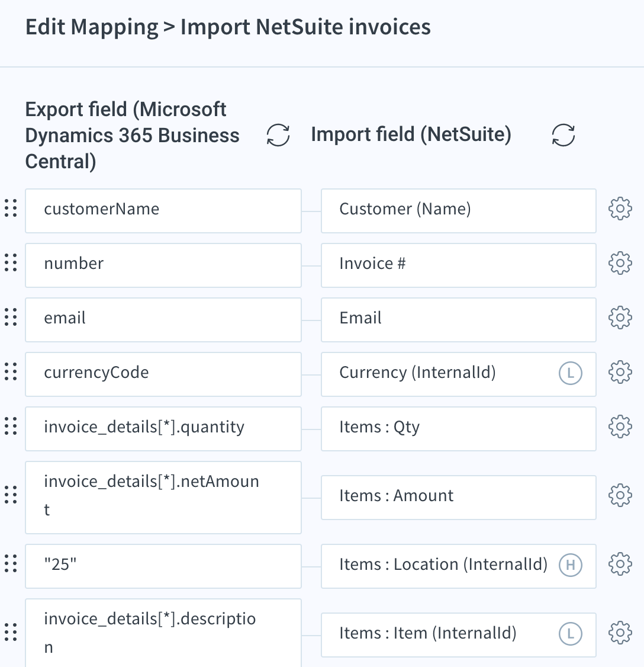The image size is (644, 667).
Task: Click the drag handle beside currencyCode row
Action: coord(11,371)
